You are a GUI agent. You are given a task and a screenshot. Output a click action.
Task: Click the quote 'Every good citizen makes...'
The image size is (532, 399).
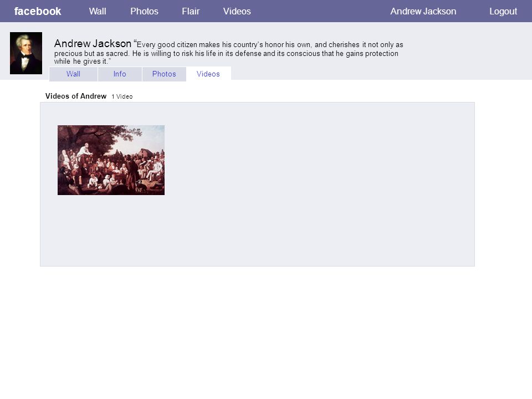click(229, 53)
